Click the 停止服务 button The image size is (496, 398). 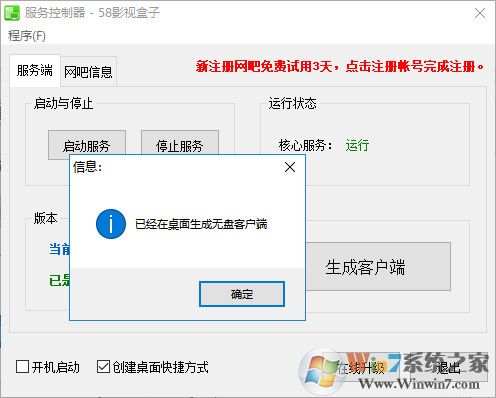pos(180,142)
